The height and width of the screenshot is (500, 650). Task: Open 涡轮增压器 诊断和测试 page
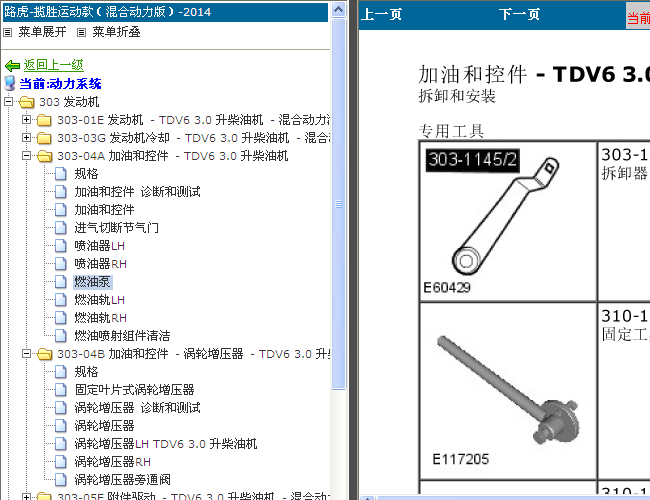tap(137, 408)
